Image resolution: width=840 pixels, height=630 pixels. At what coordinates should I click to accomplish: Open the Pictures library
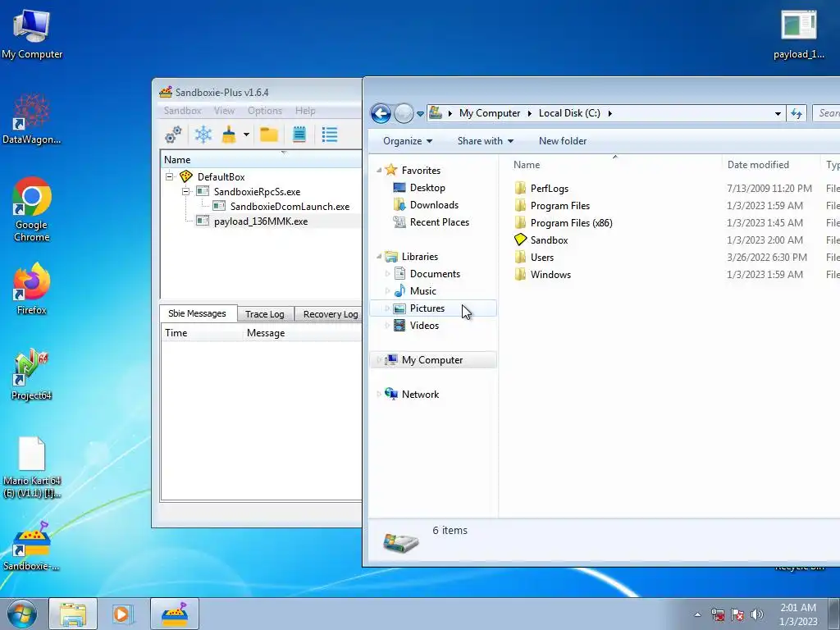427,308
